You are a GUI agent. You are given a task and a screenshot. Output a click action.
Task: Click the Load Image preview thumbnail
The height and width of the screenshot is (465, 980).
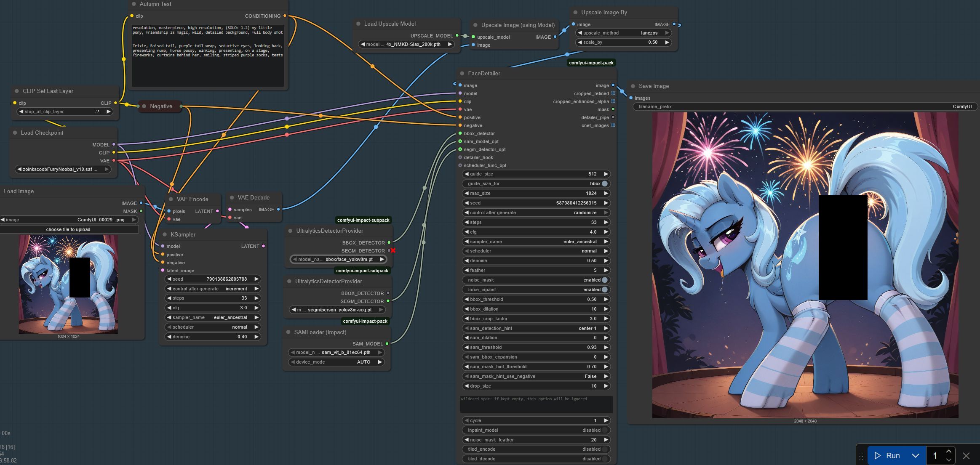[x=68, y=284]
